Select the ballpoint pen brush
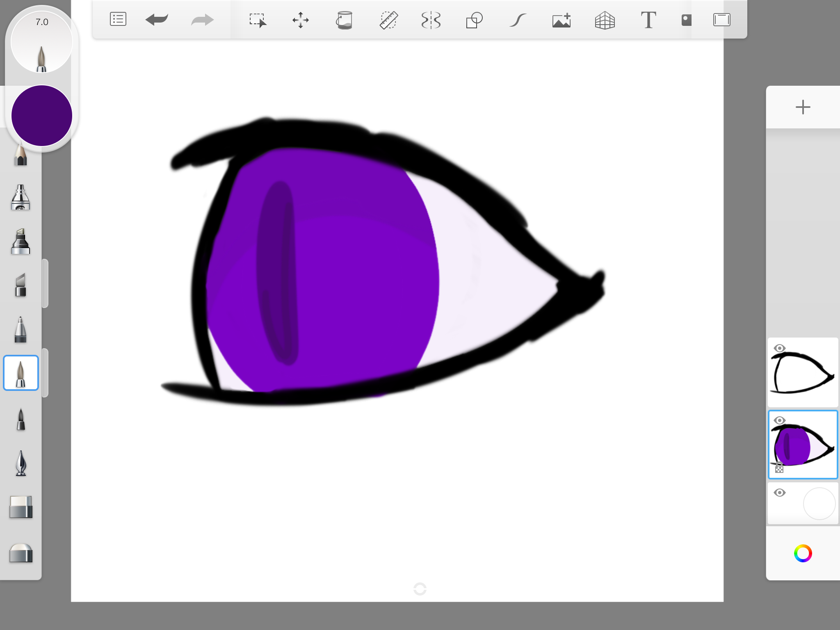 21,329
